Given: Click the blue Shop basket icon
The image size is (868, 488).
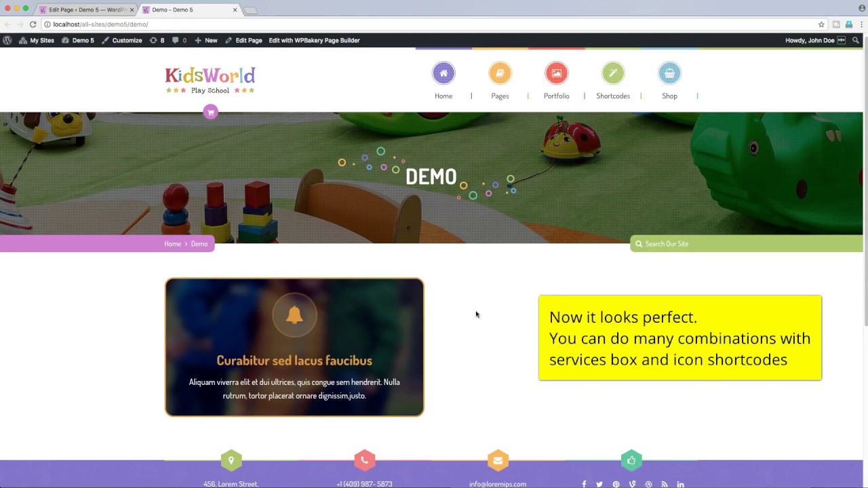Looking at the screenshot, I should coord(669,73).
